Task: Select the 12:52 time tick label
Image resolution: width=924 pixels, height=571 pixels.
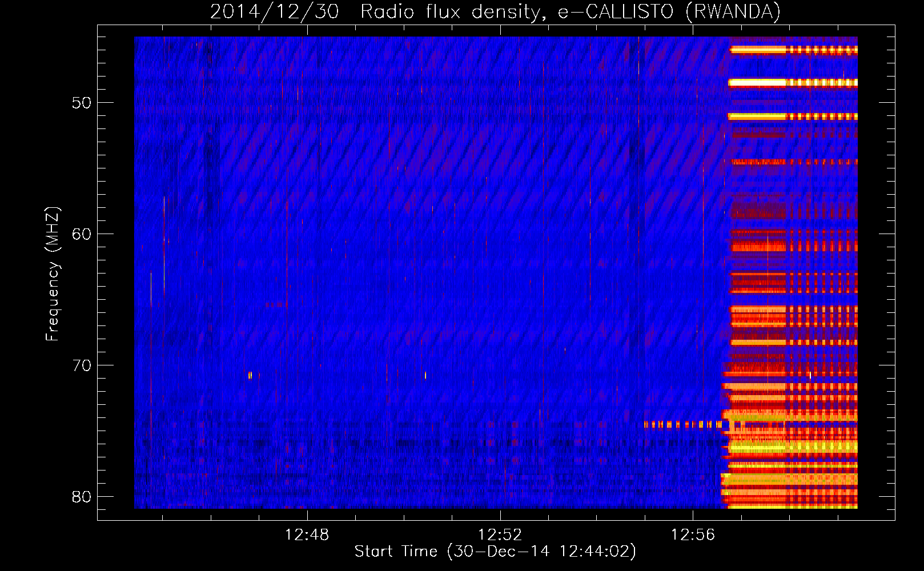Action: pos(500,534)
